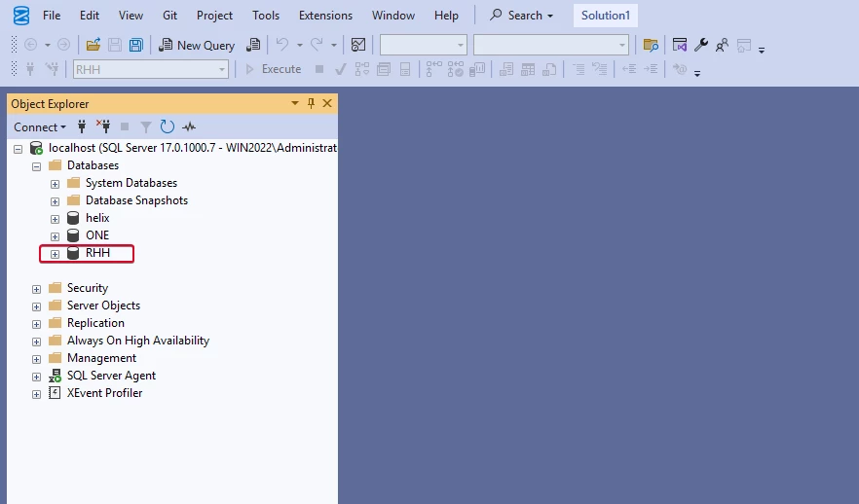The width and height of the screenshot is (859, 504).
Task: Expand the helix database node
Action: pos(55,219)
